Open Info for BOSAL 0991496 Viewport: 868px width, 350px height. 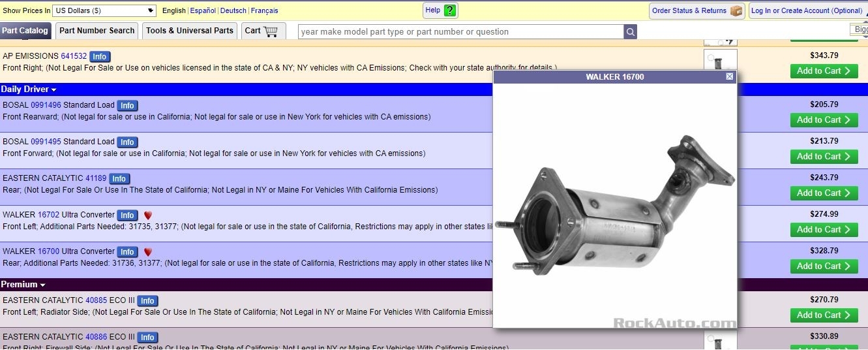pyautogui.click(x=127, y=106)
